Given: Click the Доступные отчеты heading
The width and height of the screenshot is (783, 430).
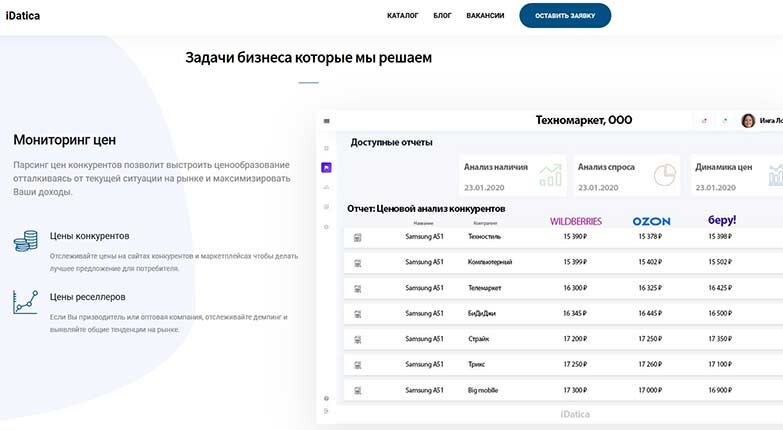Looking at the screenshot, I should [392, 142].
